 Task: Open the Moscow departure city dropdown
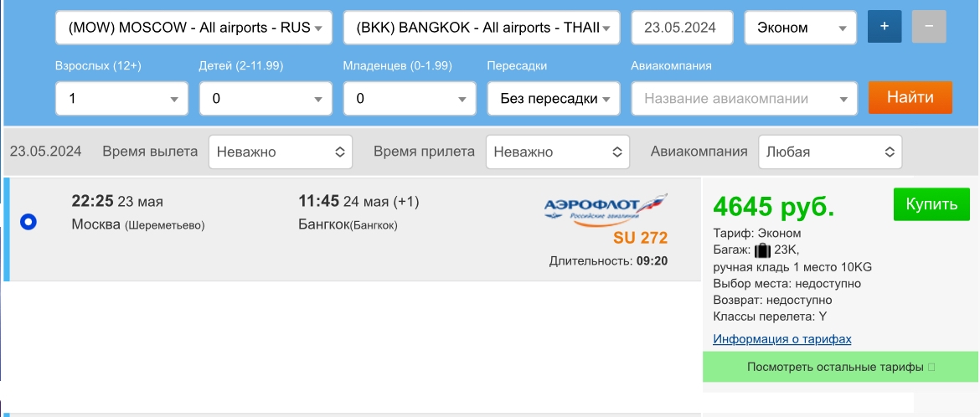point(193,28)
